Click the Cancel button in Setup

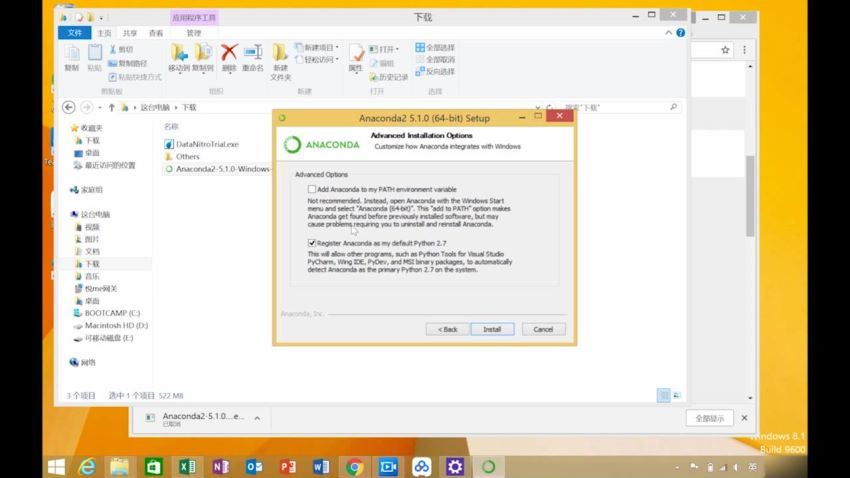point(543,329)
